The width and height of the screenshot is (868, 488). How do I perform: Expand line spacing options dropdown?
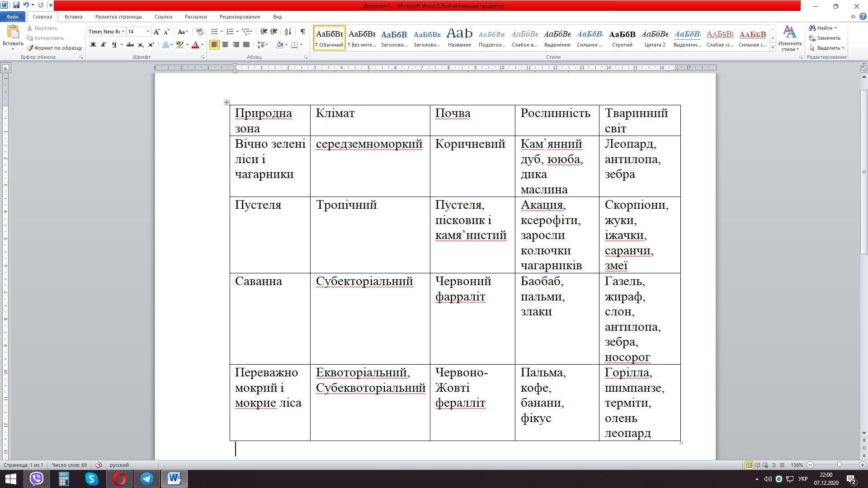[266, 45]
